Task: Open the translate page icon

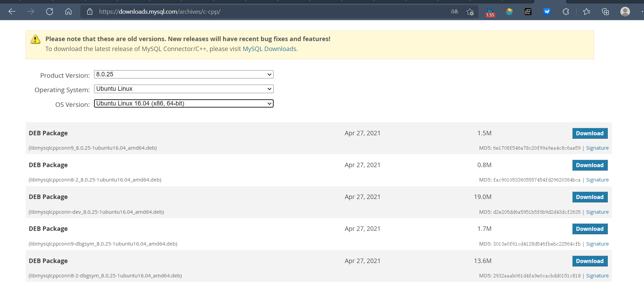Action: coord(454,12)
